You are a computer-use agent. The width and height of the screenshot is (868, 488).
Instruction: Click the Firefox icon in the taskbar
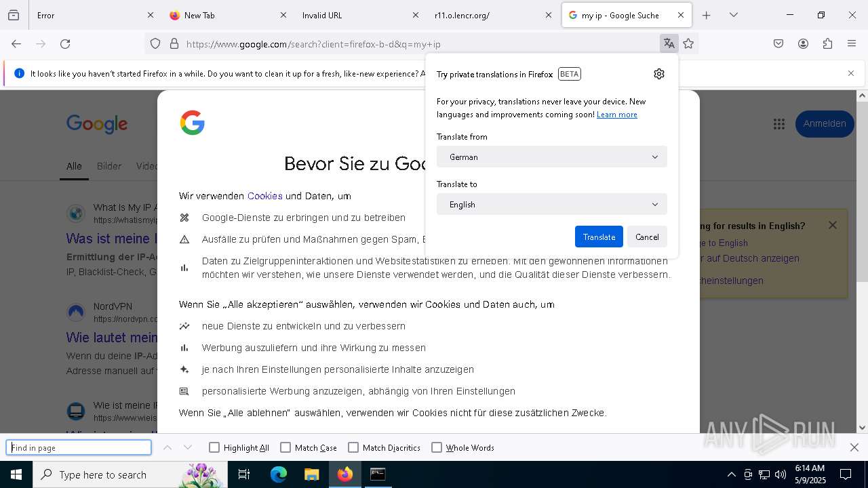point(345,474)
